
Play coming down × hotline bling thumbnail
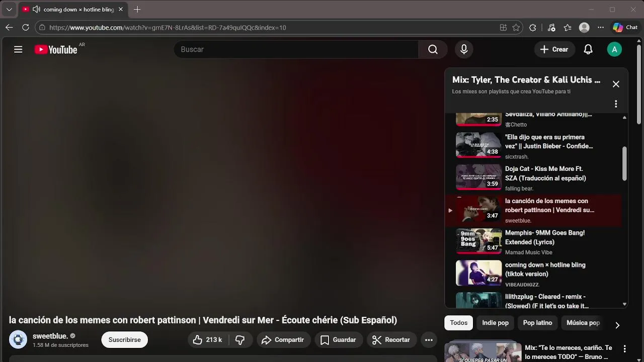(478, 273)
